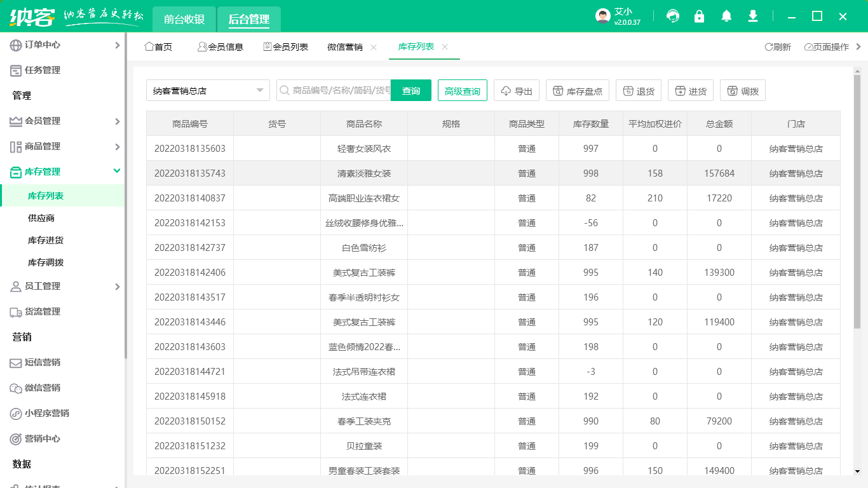Image resolution: width=868 pixels, height=488 pixels.
Task: Click the lock screen icon
Action: 699,17
